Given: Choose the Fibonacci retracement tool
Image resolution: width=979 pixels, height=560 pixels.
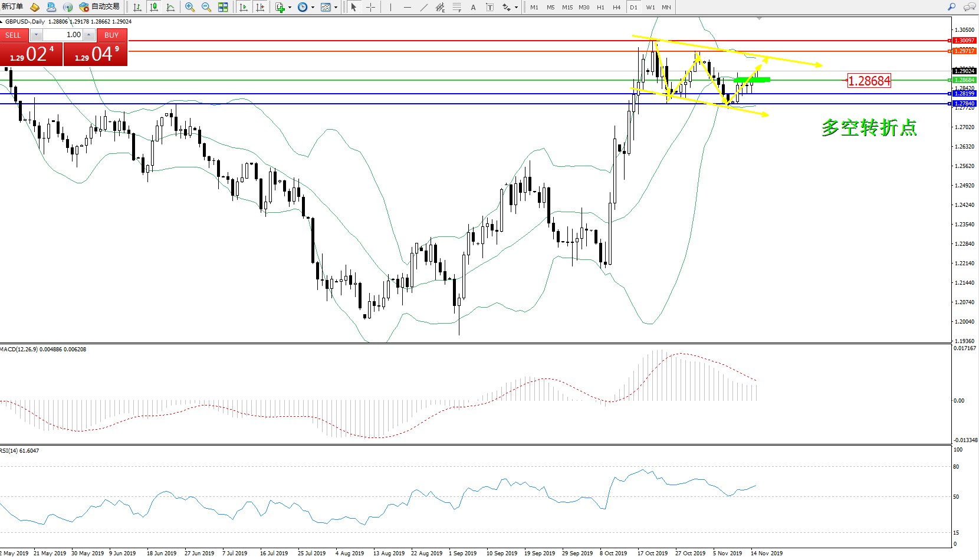Looking at the screenshot, I should [457, 7].
